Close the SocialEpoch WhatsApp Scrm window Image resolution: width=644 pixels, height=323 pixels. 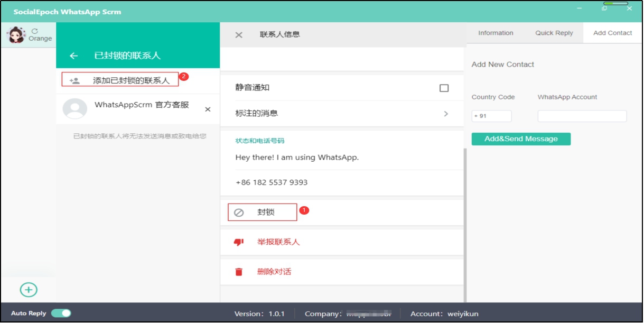[x=629, y=8]
